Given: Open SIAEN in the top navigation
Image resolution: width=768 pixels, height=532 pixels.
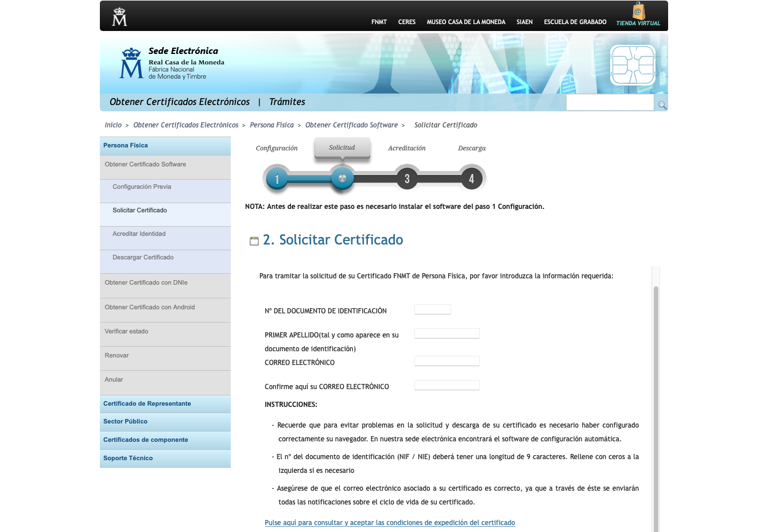Looking at the screenshot, I should tap(525, 22).
